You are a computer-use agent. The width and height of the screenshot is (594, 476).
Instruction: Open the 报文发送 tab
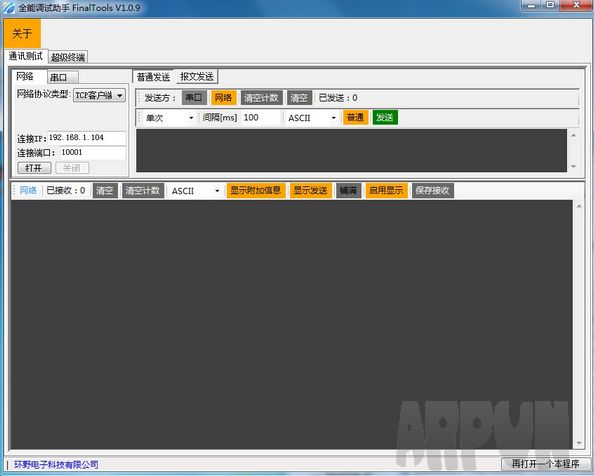[x=197, y=76]
